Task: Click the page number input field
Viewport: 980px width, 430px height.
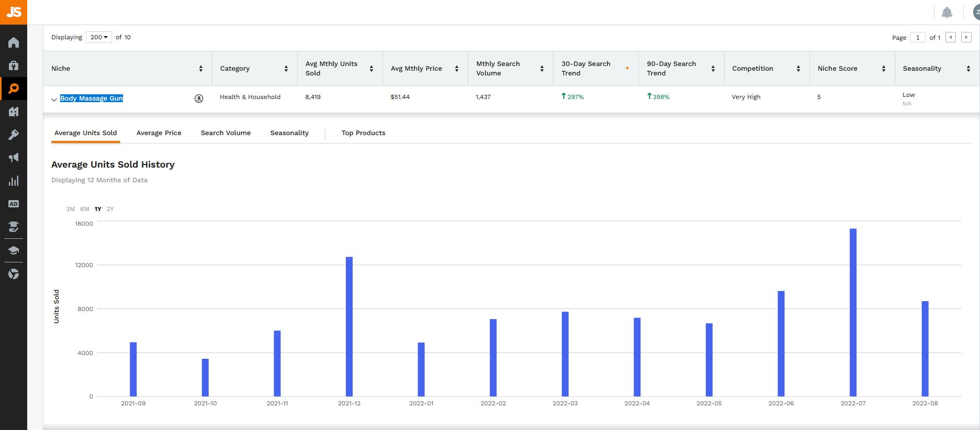Action: [x=917, y=37]
